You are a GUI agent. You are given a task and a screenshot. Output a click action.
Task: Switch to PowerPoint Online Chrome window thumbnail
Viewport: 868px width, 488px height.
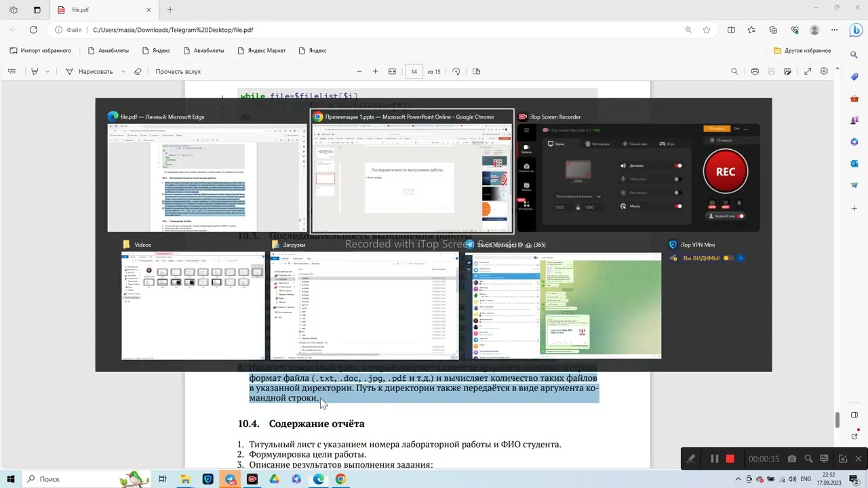[x=412, y=171]
